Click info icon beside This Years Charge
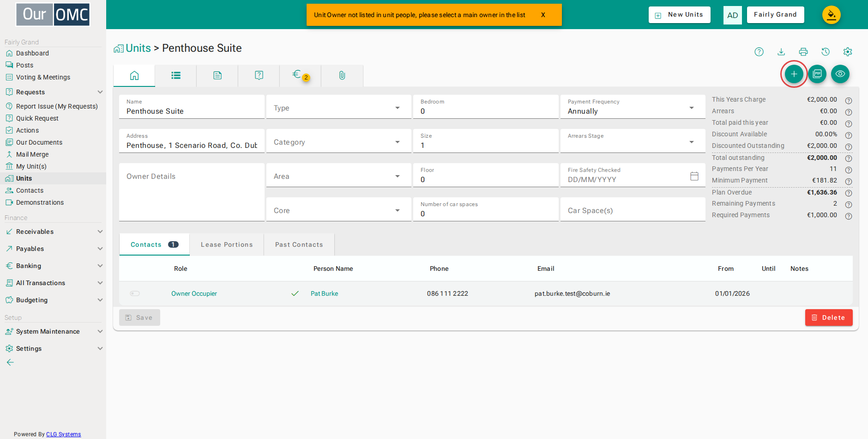The width and height of the screenshot is (868, 439). click(849, 100)
